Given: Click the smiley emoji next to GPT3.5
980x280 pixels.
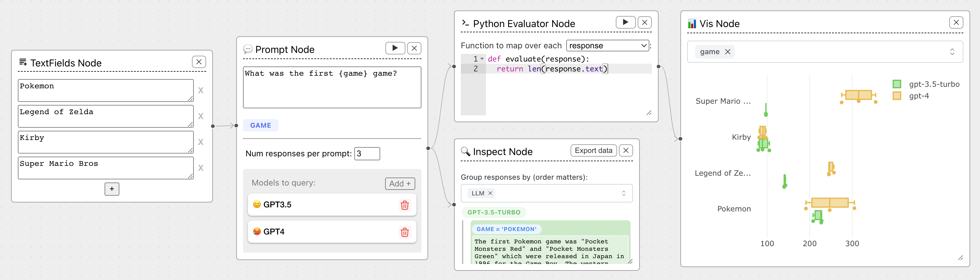Looking at the screenshot, I should (257, 204).
